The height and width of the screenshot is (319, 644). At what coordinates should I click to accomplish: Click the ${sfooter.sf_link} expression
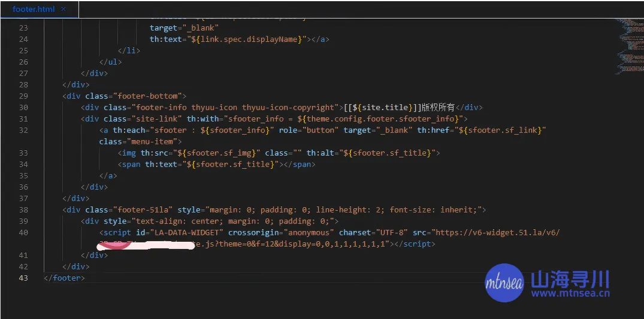coord(500,130)
